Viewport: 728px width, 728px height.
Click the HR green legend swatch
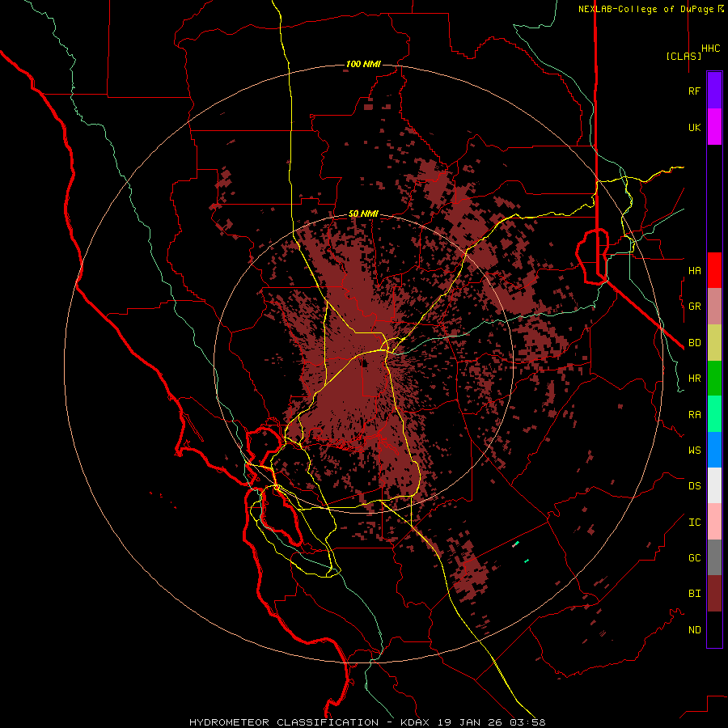point(714,378)
